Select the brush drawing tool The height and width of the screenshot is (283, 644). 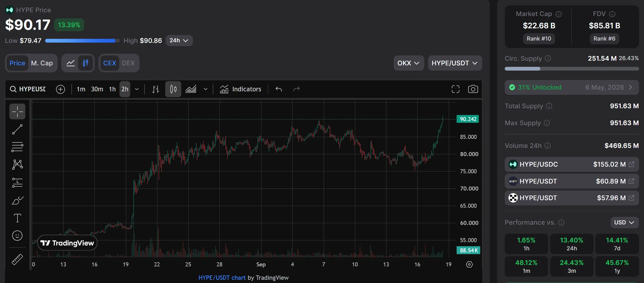pyautogui.click(x=17, y=200)
